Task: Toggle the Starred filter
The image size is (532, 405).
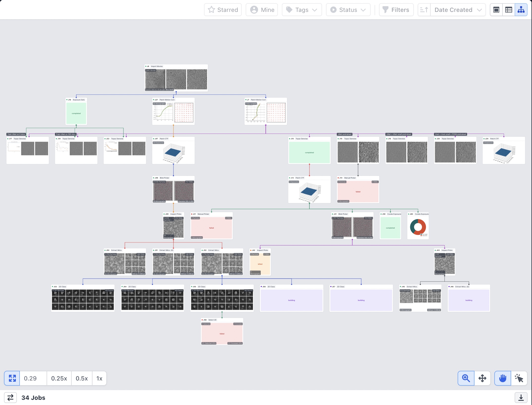Action: pyautogui.click(x=223, y=10)
